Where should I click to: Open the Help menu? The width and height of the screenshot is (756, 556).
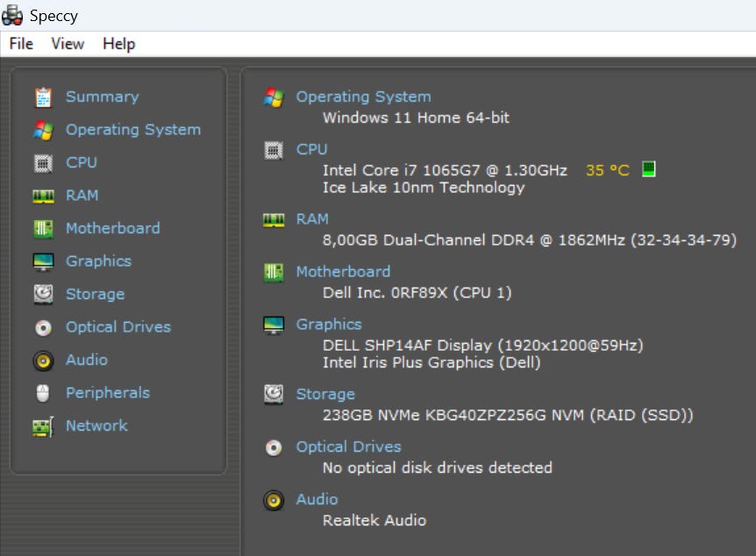(118, 44)
